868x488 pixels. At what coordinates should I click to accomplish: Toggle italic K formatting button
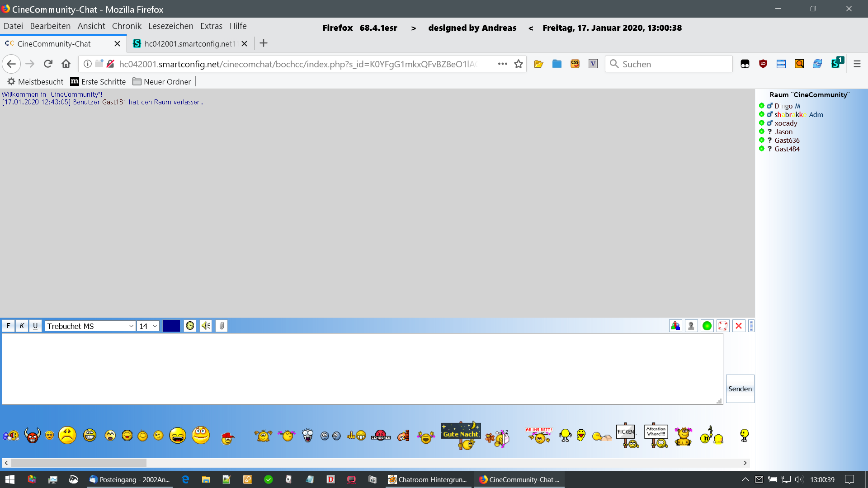pos(22,326)
